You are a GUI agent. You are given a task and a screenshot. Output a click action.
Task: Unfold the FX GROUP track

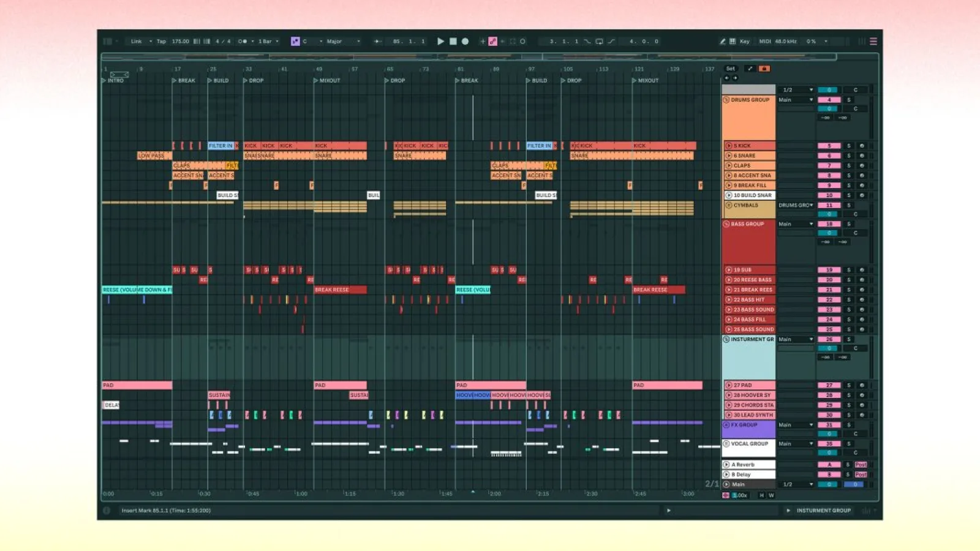[x=726, y=425]
